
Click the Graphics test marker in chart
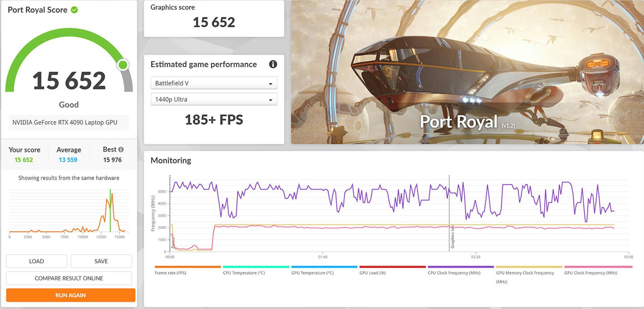point(452,237)
